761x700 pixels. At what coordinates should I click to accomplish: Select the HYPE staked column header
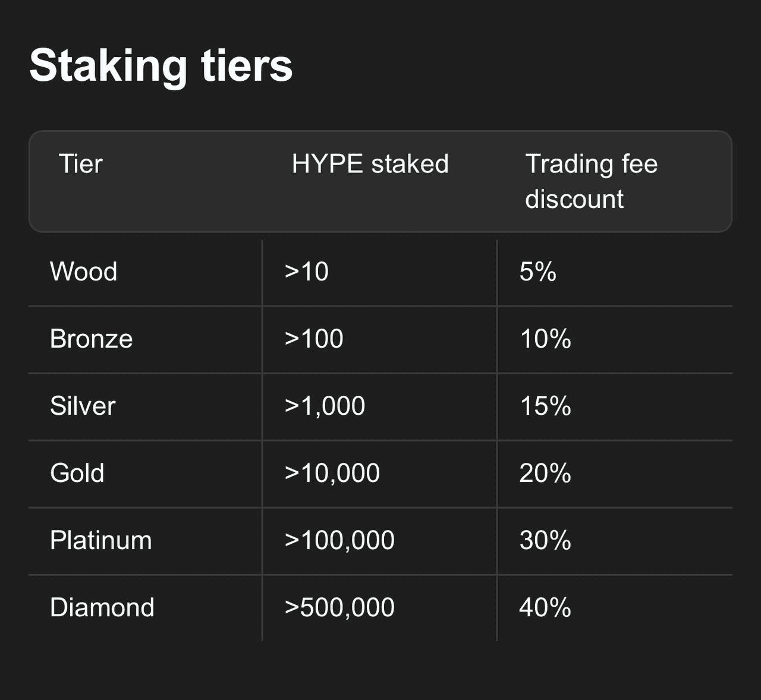pyautogui.click(x=370, y=164)
